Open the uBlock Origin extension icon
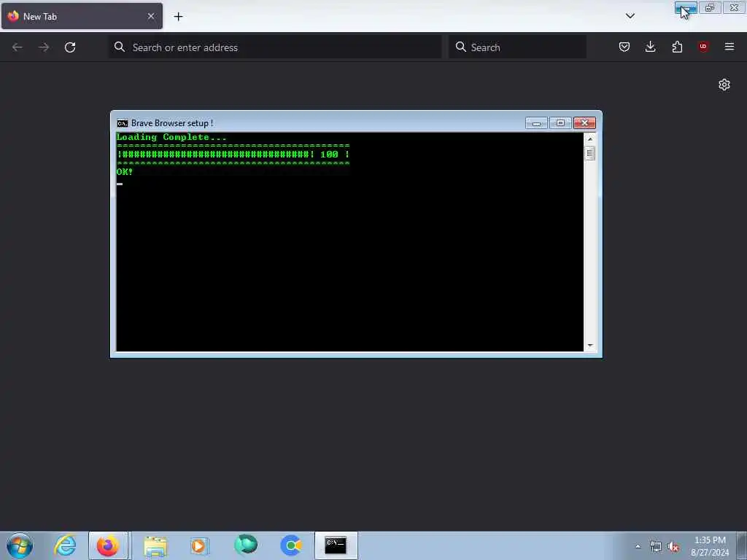The width and height of the screenshot is (747, 560). click(x=703, y=47)
